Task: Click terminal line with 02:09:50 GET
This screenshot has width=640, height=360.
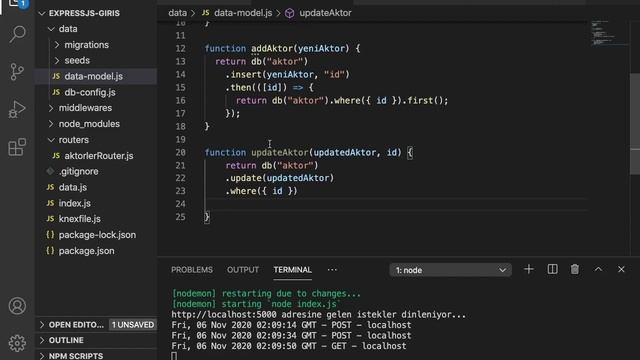Action: pos(289,346)
